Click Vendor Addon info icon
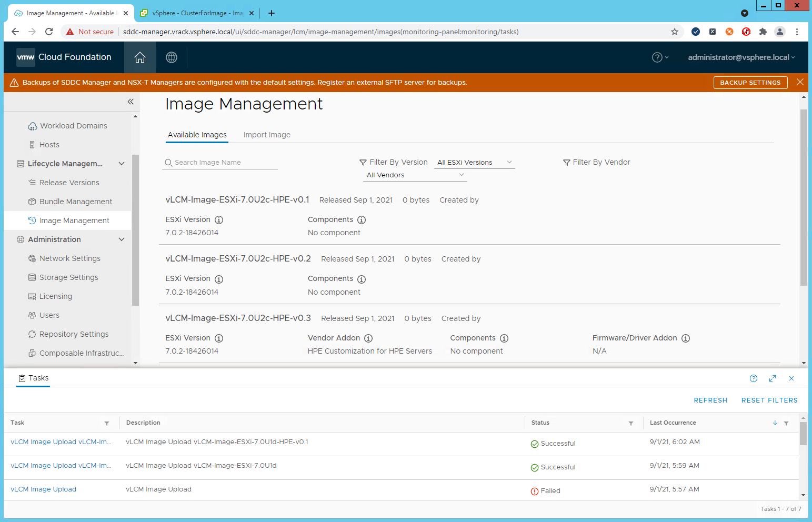Screen dimensions: 812x522 368,338
